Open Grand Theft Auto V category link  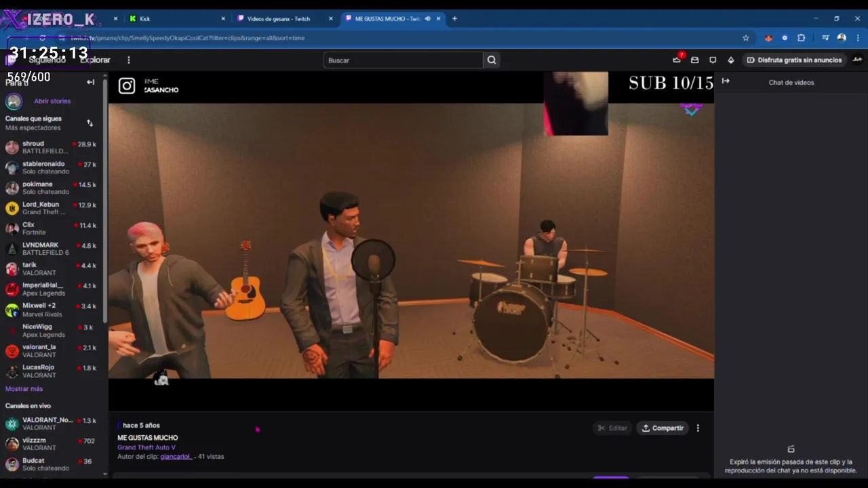coord(146,447)
